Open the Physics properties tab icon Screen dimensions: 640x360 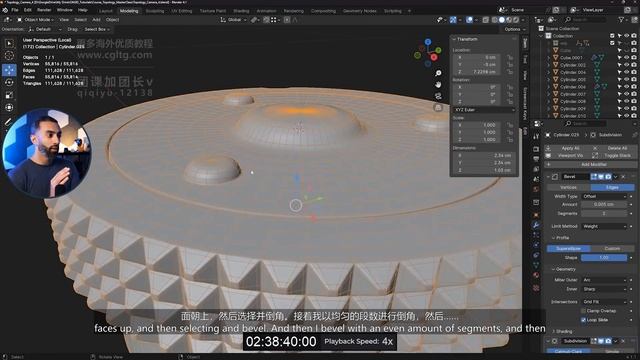[x=536, y=245]
